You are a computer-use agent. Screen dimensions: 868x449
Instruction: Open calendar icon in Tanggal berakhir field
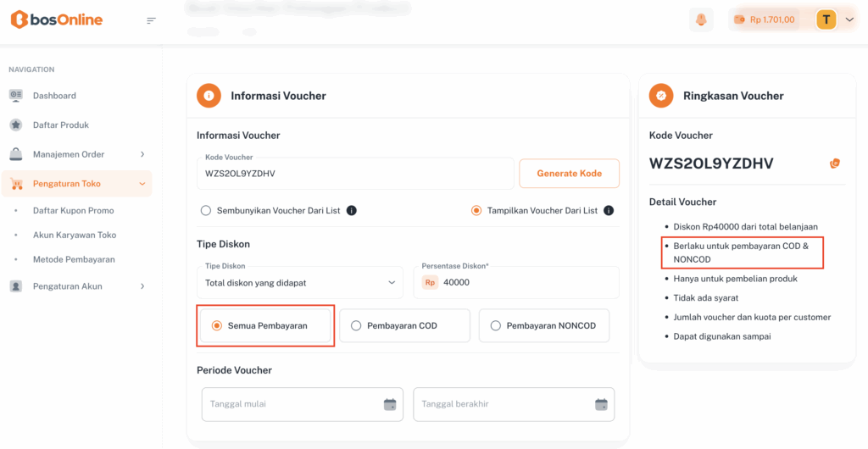601,404
